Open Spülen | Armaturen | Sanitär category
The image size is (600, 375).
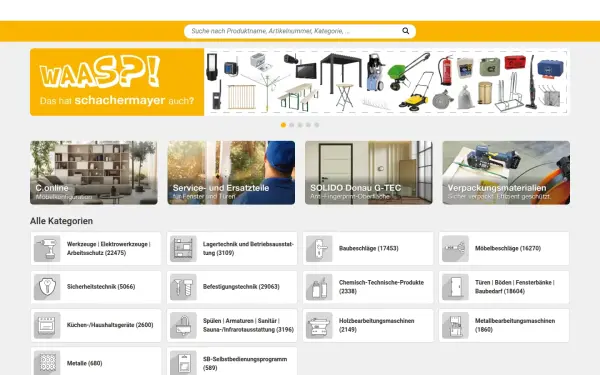(232, 325)
